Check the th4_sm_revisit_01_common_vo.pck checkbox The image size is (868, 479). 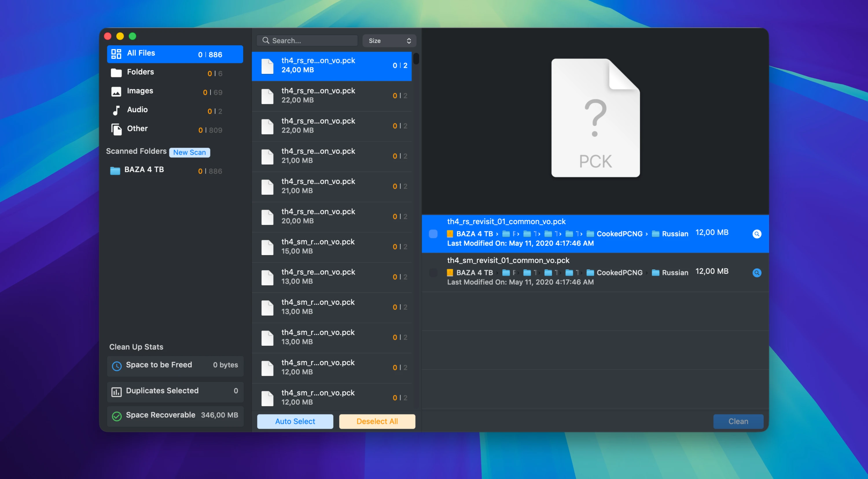[433, 273]
